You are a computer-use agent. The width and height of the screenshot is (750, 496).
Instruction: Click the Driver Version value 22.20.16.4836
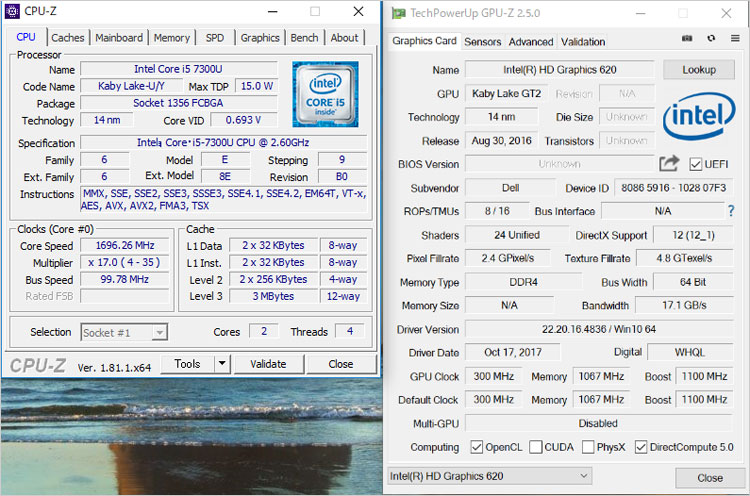point(599,329)
